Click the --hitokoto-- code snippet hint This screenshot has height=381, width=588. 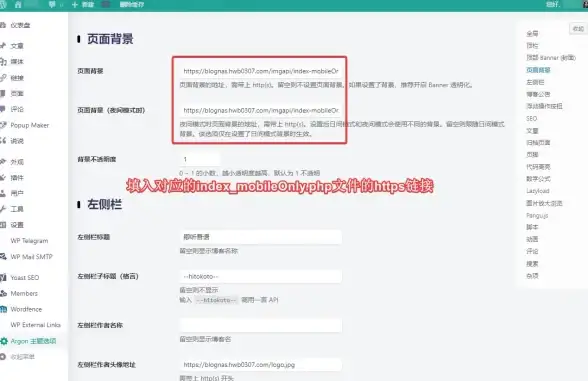pyautogui.click(x=216, y=300)
